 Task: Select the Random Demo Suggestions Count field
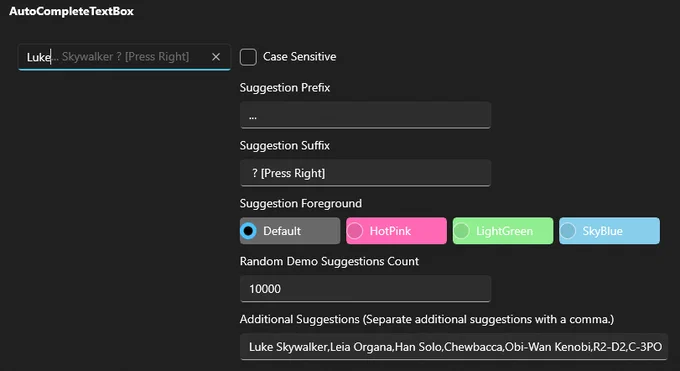pyautogui.click(x=366, y=289)
